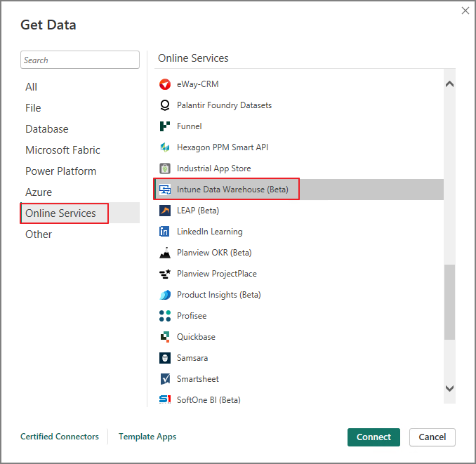Select LinkedIn Learning text label
The height and width of the screenshot is (464, 476).
[x=210, y=232]
